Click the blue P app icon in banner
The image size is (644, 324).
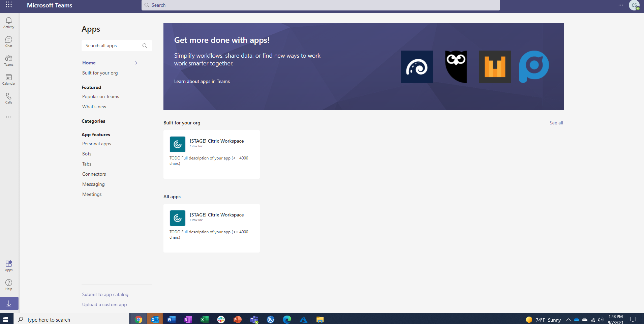pos(534,67)
